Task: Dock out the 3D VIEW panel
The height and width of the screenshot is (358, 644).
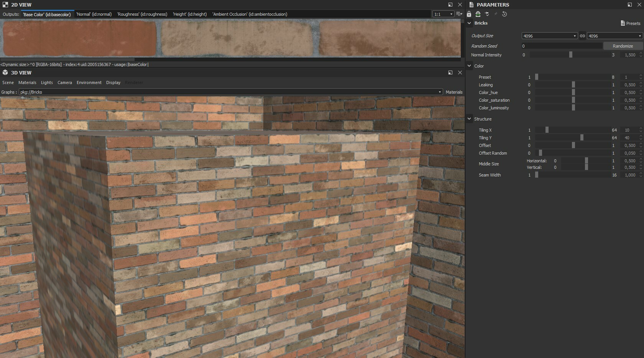Action: pos(450,73)
